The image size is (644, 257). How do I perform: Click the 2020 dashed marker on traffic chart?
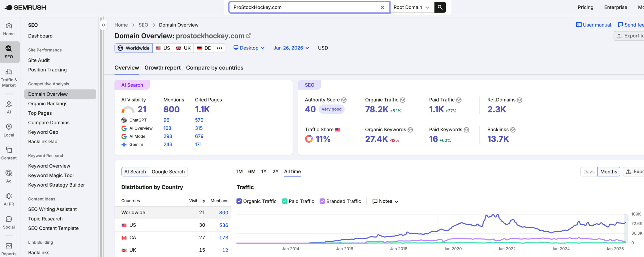pos(437,228)
